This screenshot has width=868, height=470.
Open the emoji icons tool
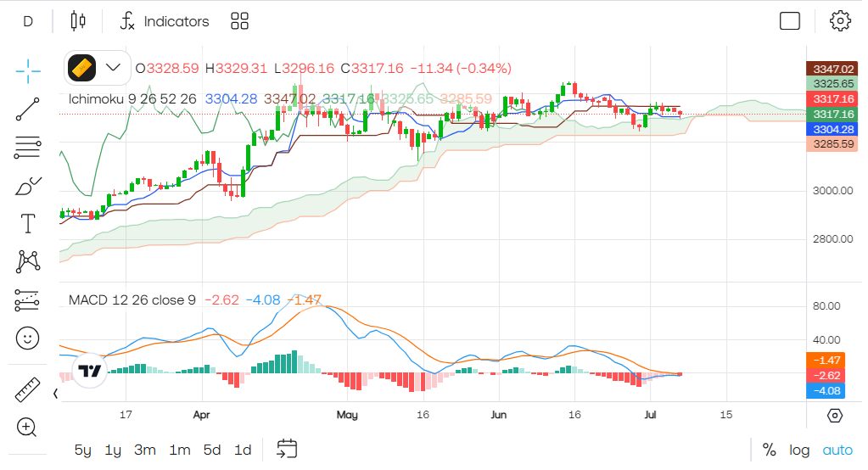pyautogui.click(x=28, y=338)
